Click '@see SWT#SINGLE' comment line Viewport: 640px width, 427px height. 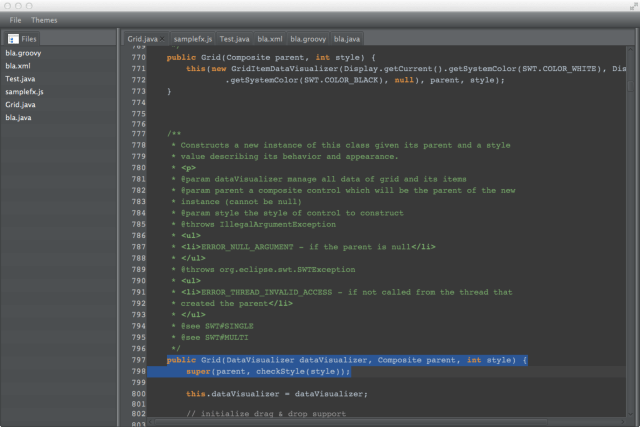217,326
